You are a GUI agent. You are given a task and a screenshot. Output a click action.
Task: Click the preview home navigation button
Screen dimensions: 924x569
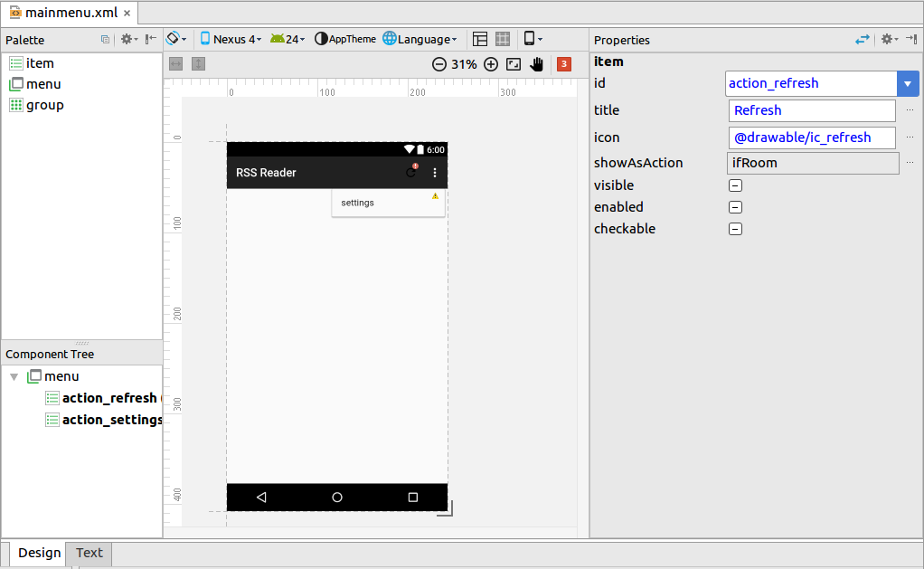click(x=337, y=497)
